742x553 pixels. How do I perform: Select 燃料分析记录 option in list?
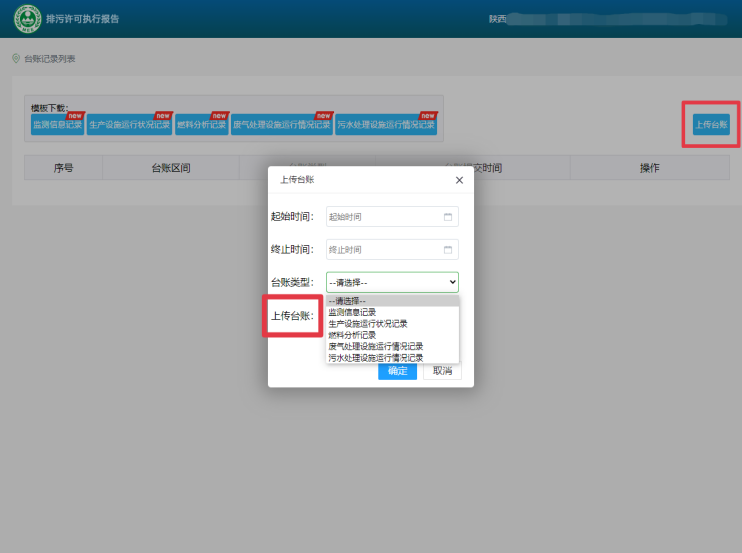pyautogui.click(x=353, y=335)
